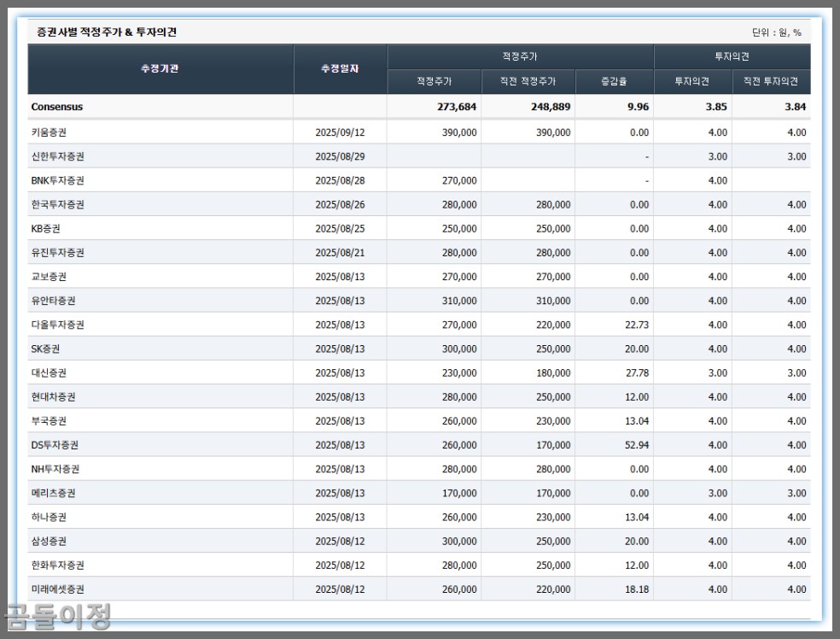Screen dimensions: 840x639
Task: Click the 직전 적정주가 sub-header
Action: tap(528, 81)
